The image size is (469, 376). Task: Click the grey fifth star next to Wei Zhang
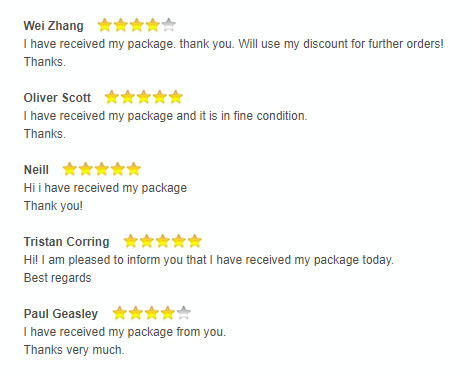click(x=169, y=25)
